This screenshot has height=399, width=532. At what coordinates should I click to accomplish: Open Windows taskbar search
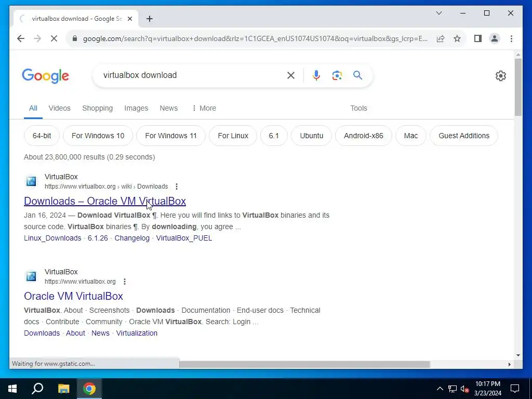click(x=37, y=388)
